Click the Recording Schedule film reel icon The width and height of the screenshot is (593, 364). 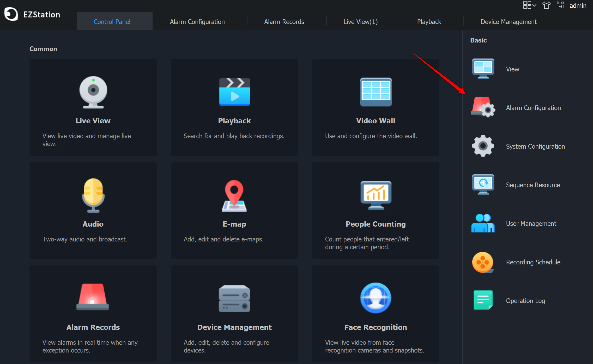(483, 262)
